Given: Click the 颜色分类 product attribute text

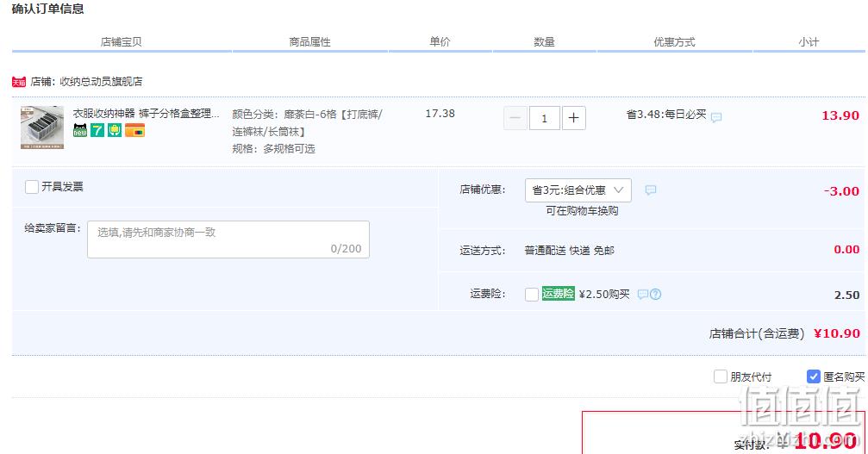Looking at the screenshot, I should point(307,123).
